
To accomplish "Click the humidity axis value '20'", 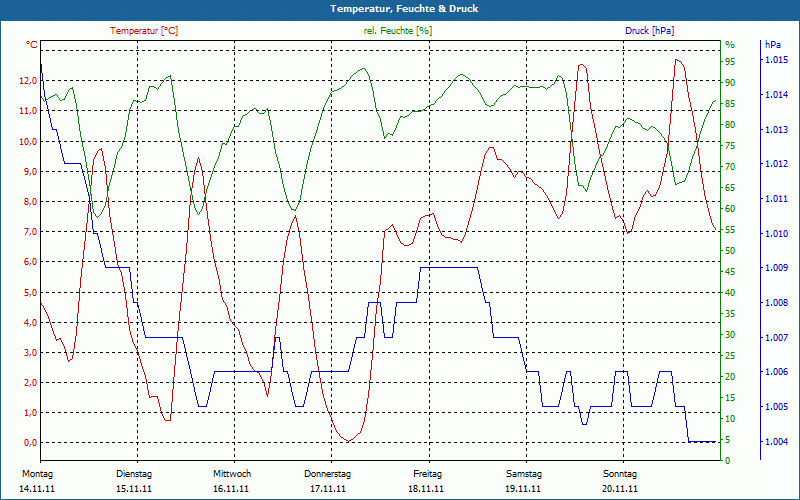I will (730, 377).
